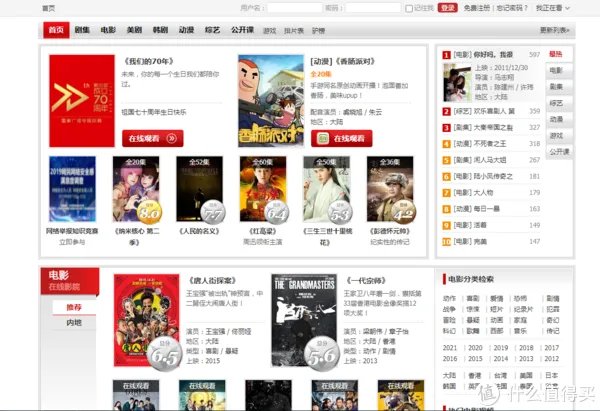Image resolution: width=600 pixels, height=411 pixels.
Task: Filter movies by year 2021
Action: point(450,348)
